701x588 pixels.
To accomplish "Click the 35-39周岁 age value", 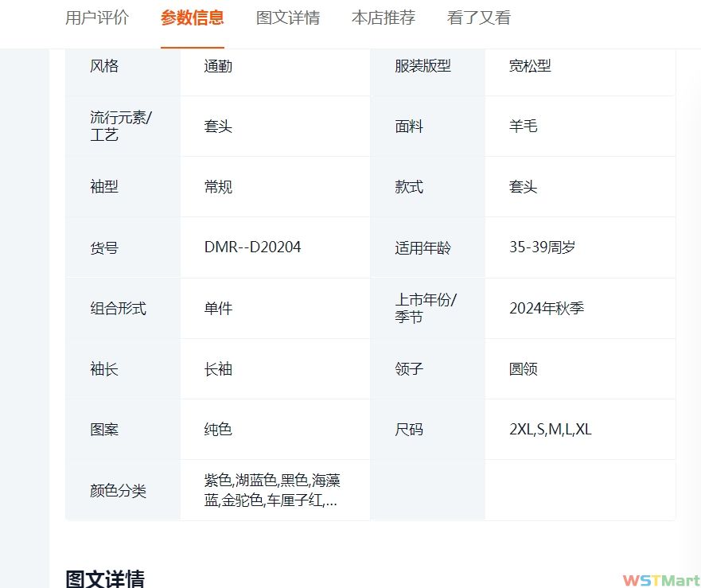I will click(542, 247).
